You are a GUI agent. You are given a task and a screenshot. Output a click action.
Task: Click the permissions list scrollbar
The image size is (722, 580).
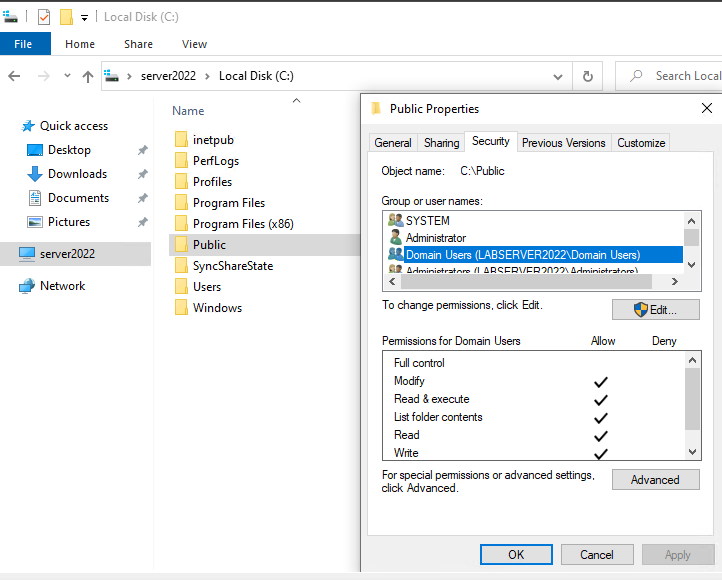692,400
